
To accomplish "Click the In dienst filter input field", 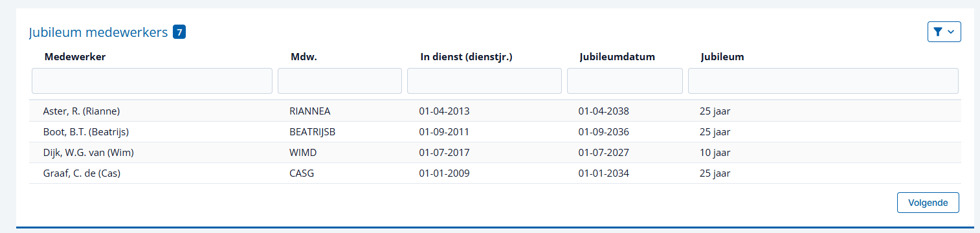I will tap(484, 81).
